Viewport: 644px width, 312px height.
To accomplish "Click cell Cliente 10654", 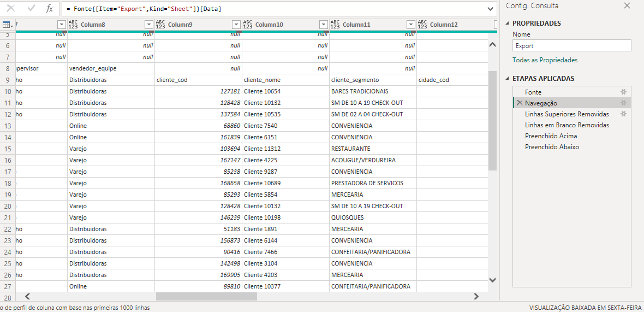I will pyautogui.click(x=285, y=91).
